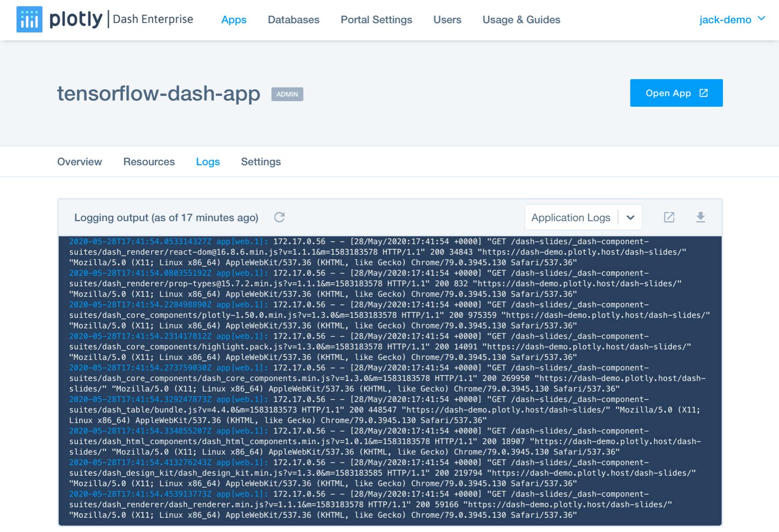Click the Application Logs selector text
The width and height of the screenshot is (779, 532).
click(571, 217)
